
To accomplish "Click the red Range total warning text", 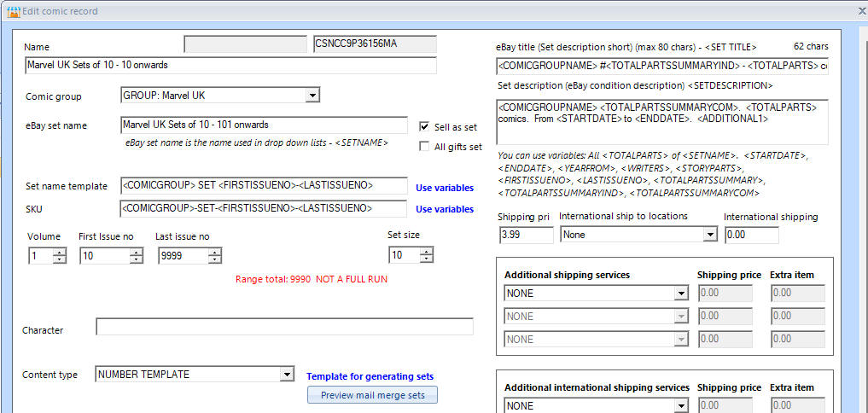I will [312, 279].
